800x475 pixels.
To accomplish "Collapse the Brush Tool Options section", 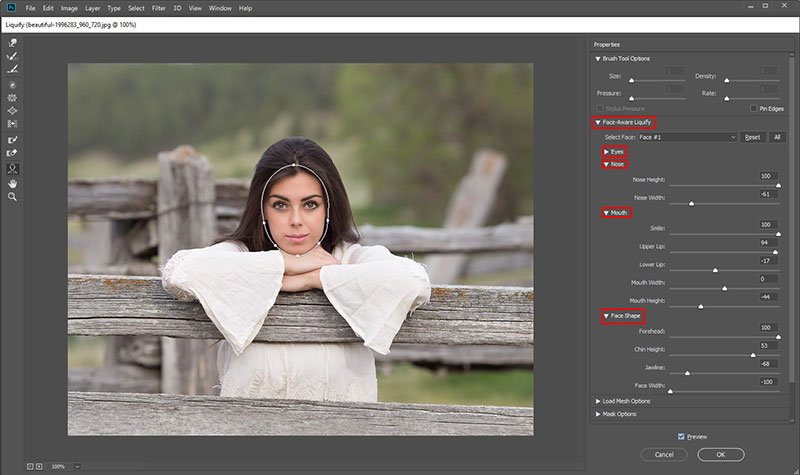I will 598,59.
